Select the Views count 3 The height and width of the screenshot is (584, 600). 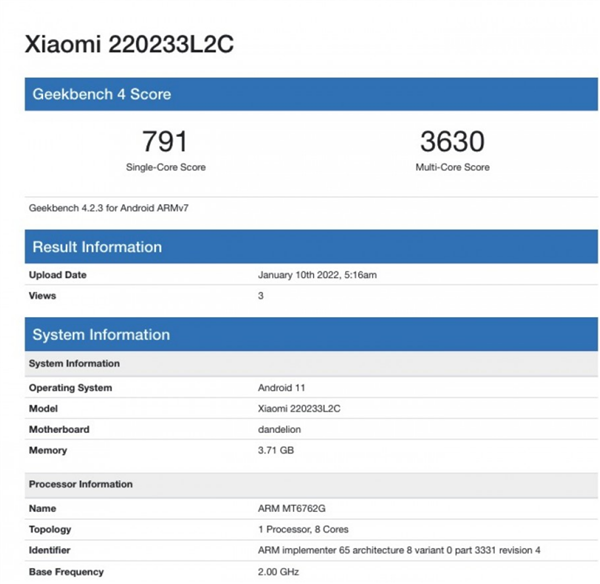[x=261, y=295]
